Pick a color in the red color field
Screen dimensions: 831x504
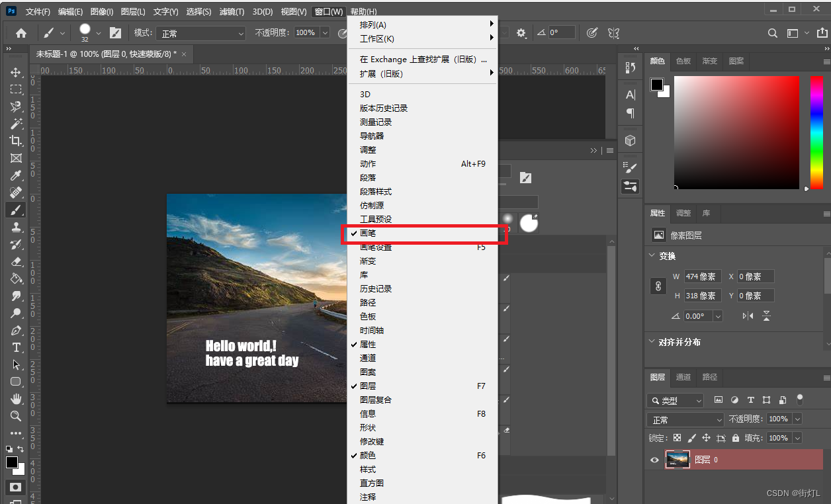pyautogui.click(x=736, y=132)
